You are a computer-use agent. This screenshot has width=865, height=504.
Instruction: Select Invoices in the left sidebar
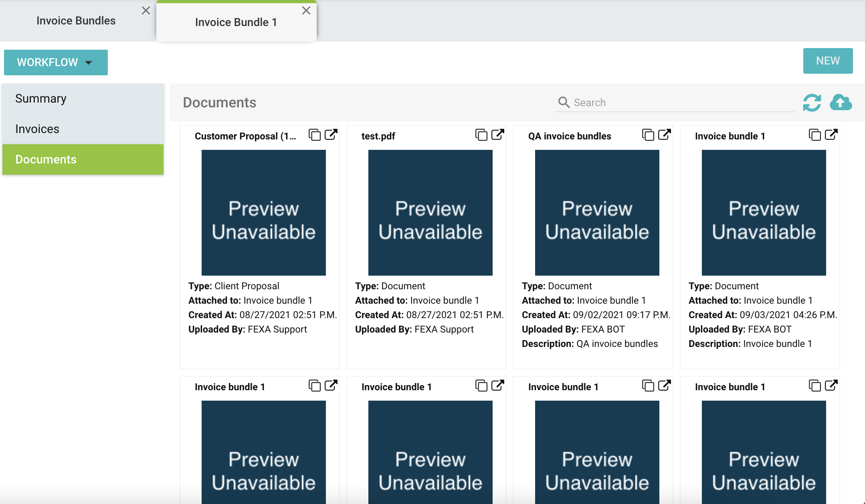[37, 129]
